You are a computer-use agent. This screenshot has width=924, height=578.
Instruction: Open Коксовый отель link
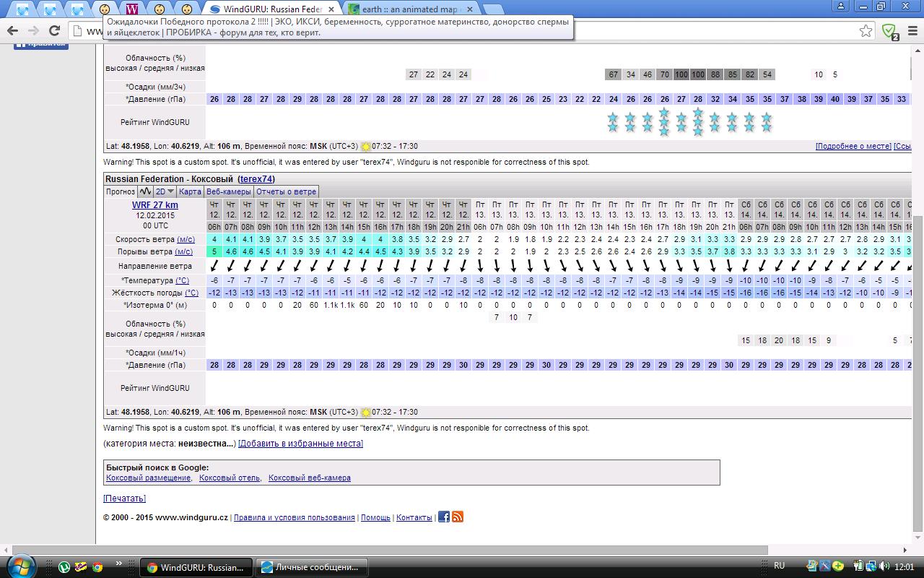(230, 478)
